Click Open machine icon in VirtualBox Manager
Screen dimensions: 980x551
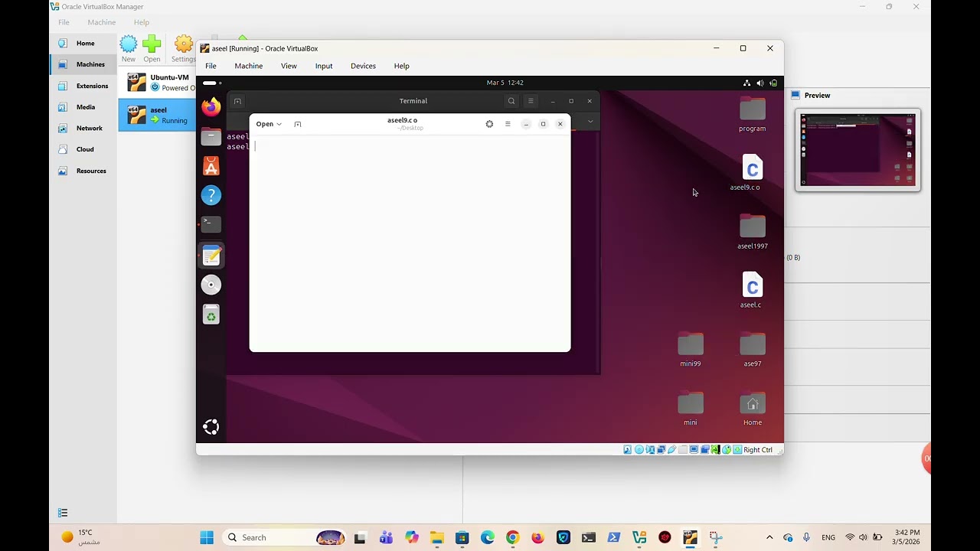point(152,48)
